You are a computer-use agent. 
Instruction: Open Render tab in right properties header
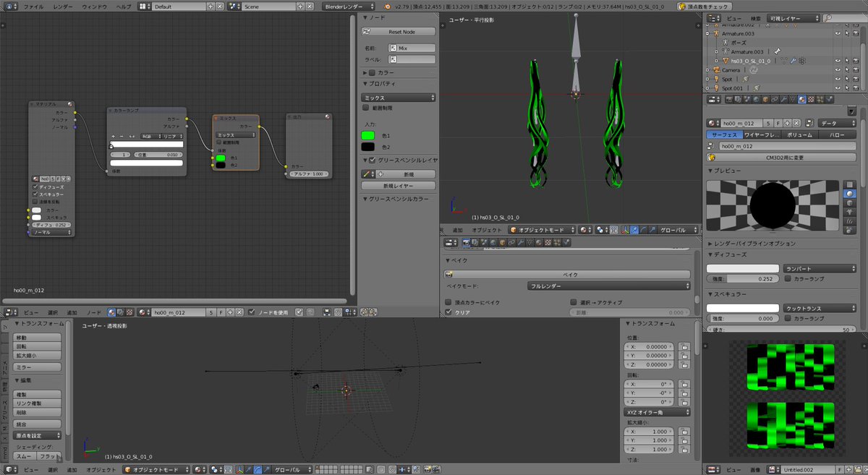(730, 99)
